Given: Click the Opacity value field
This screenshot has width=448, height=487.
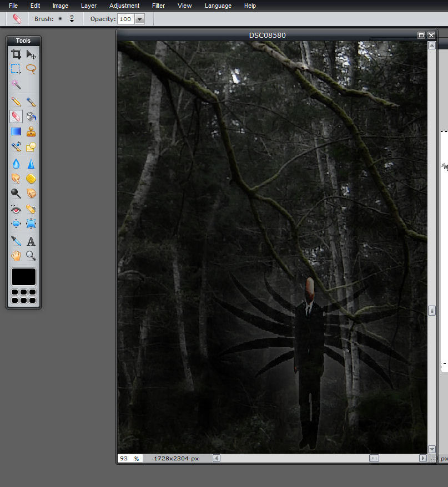Looking at the screenshot, I should [126, 19].
